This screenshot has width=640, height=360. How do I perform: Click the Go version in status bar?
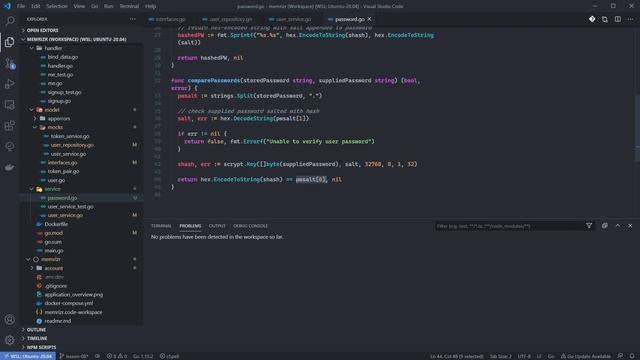pos(143,356)
